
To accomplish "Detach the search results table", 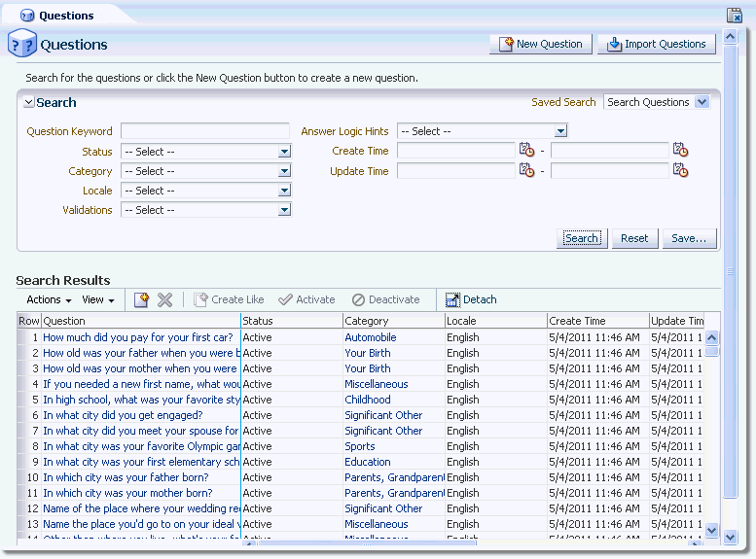I will (471, 299).
